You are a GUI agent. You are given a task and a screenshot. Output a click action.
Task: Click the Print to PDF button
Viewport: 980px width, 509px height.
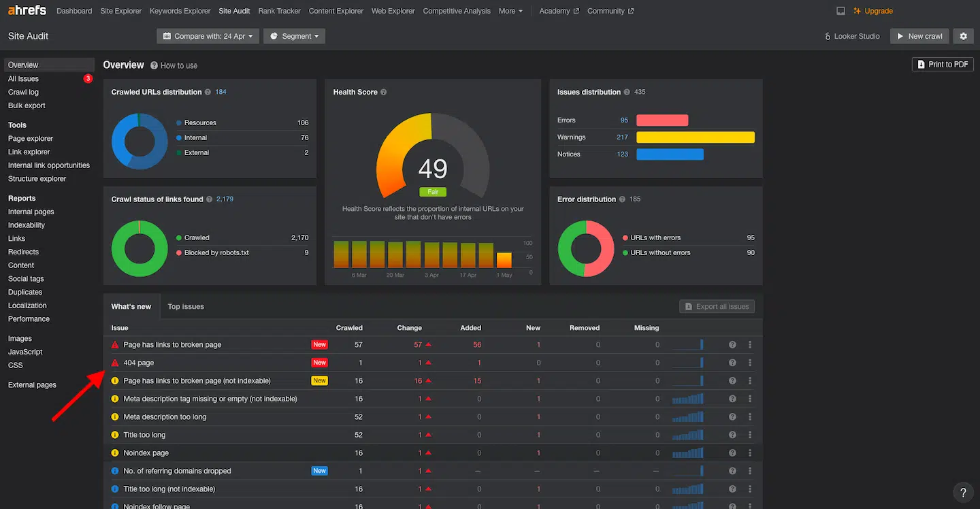tap(943, 65)
